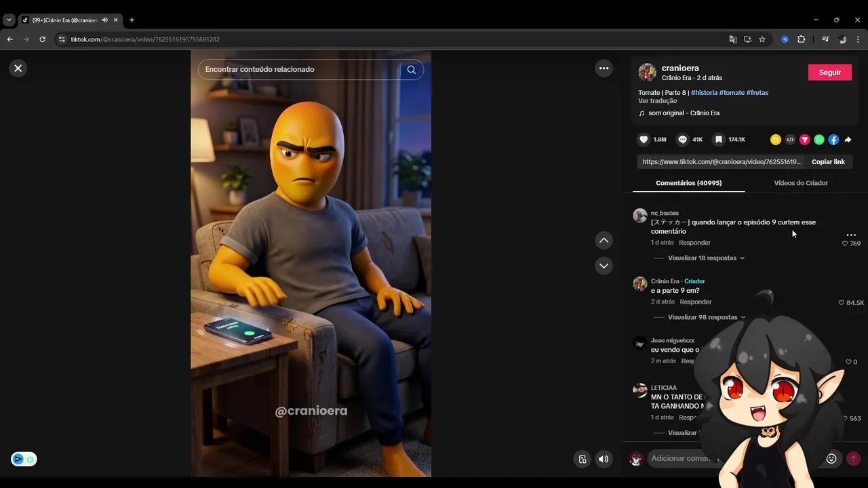868x488 pixels.
Task: Go back with the browser back arrow
Action: (9, 39)
